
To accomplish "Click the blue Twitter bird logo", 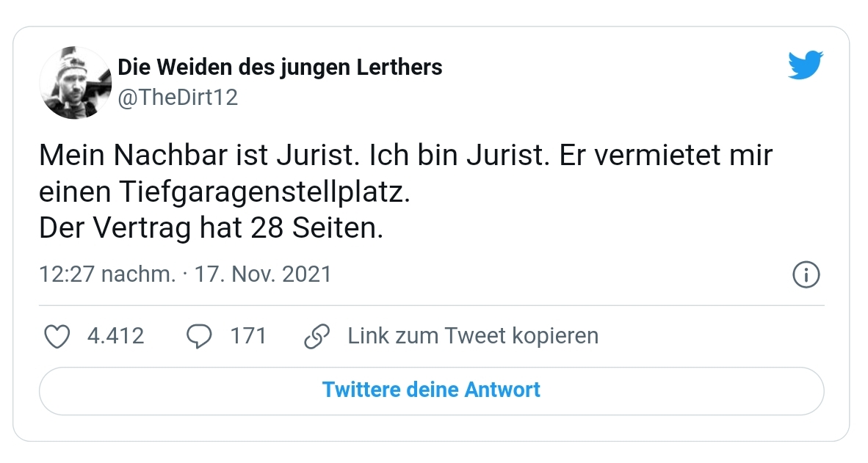I will click(806, 65).
